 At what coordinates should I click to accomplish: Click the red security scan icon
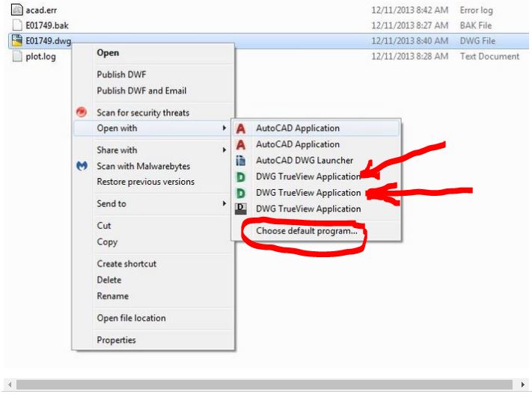coord(82,112)
